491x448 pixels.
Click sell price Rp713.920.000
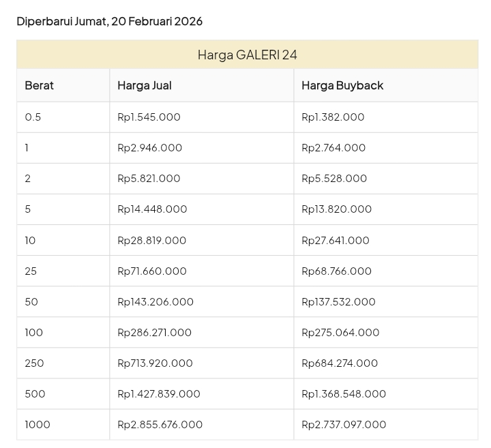point(155,363)
